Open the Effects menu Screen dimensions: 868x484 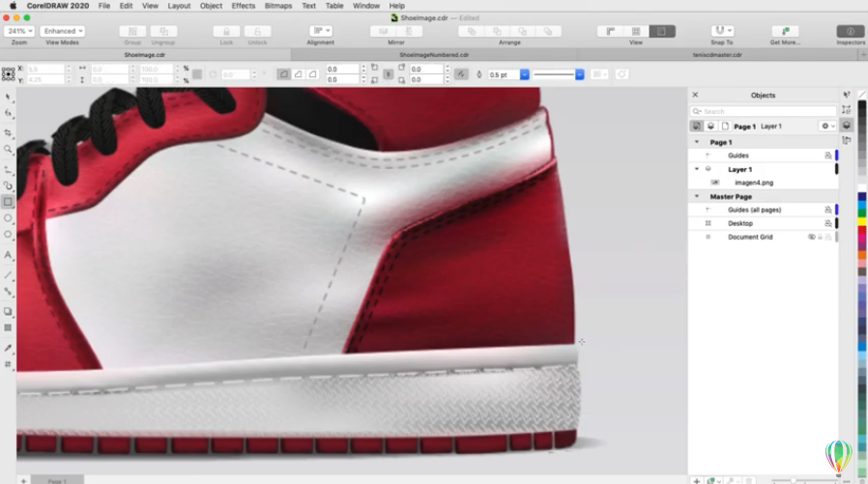pyautogui.click(x=244, y=6)
